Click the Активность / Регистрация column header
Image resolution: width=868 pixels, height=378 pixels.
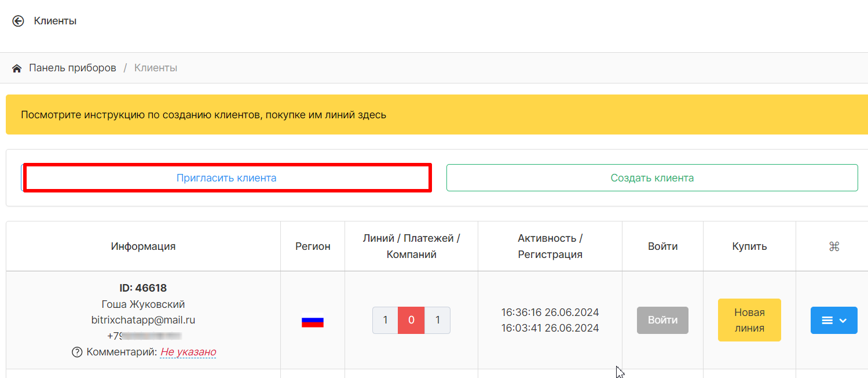[x=550, y=246]
